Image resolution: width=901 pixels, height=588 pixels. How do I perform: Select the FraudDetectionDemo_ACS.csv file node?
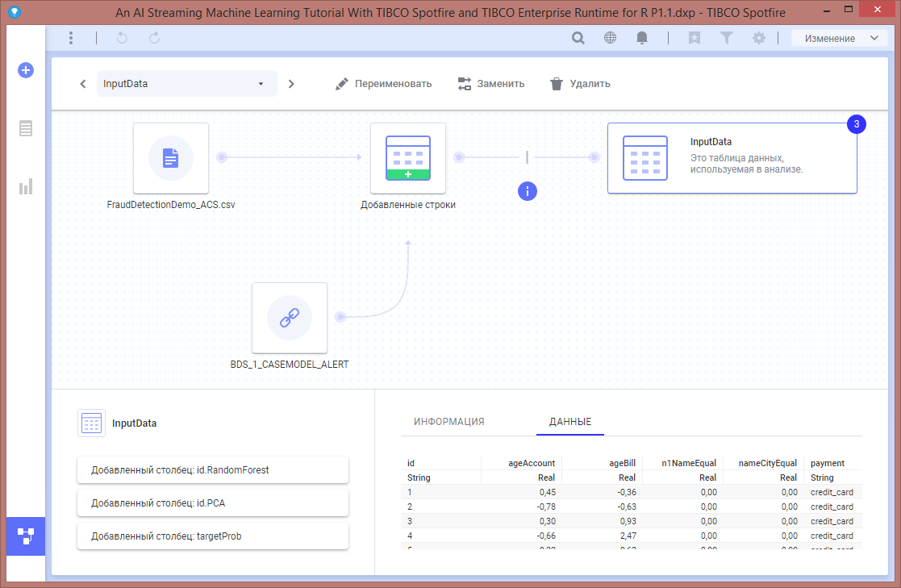(x=171, y=158)
